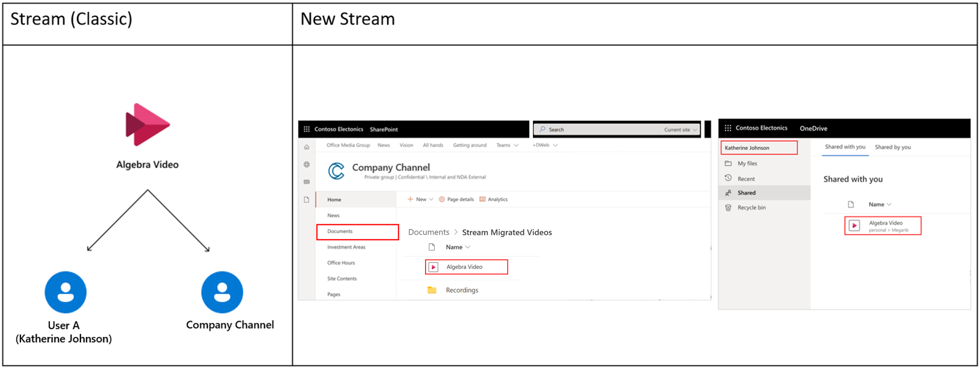
Task: Click the search magnifier icon in SharePoint
Action: point(542,129)
